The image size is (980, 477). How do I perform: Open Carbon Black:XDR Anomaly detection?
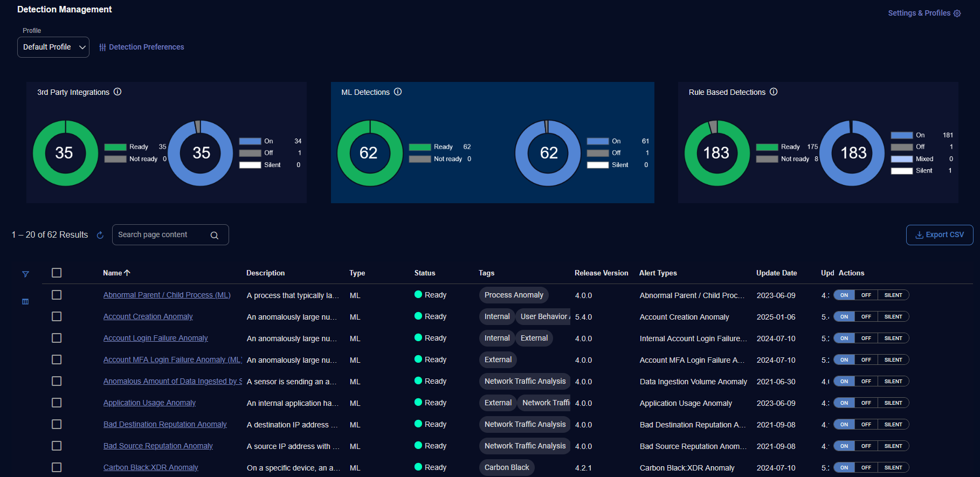pos(151,467)
